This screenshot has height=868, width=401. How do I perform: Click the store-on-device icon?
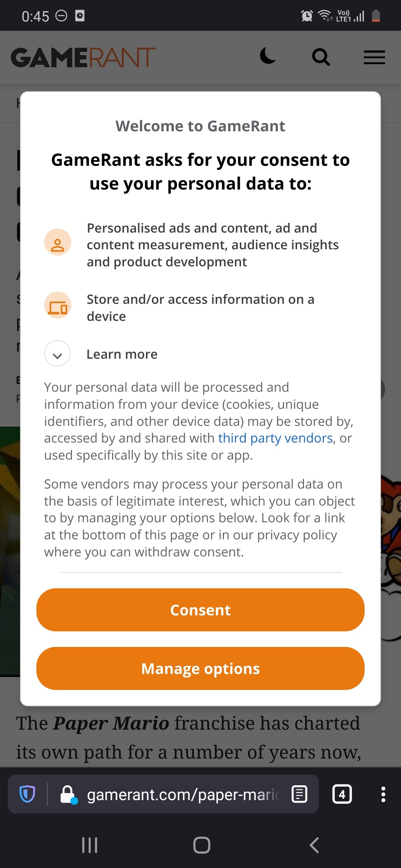coord(58,306)
